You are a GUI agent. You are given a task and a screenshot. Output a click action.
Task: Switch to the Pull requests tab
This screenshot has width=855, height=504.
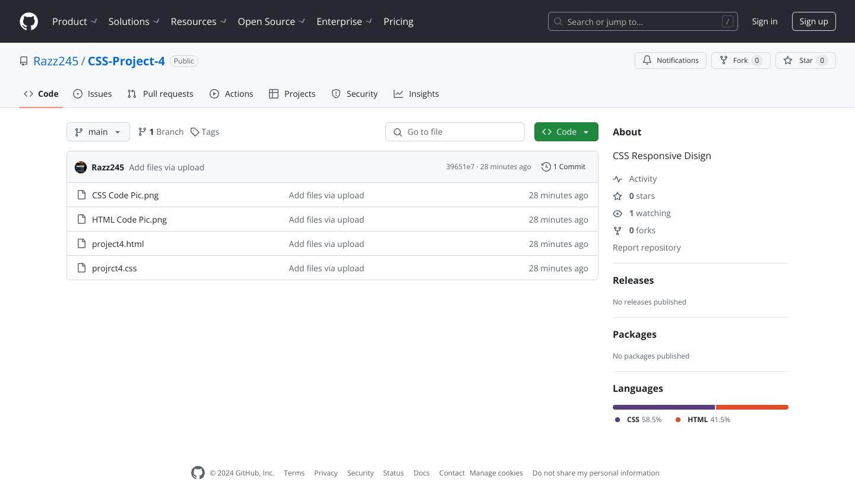click(160, 94)
